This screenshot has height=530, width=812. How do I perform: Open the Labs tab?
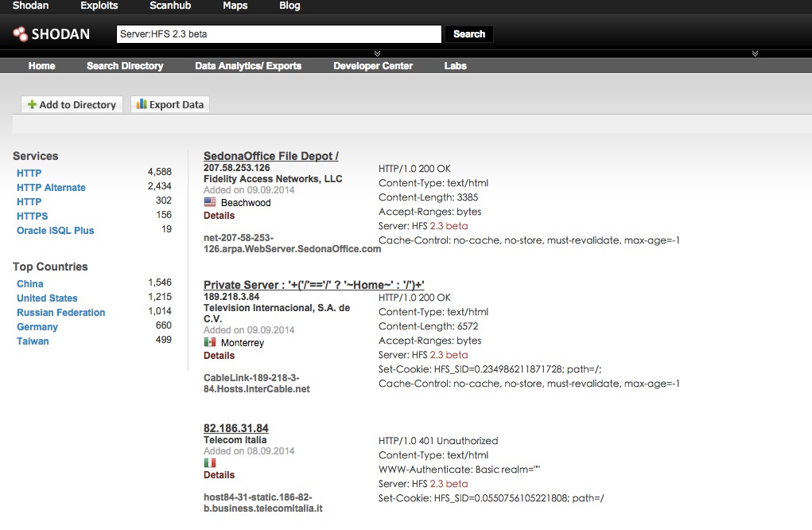(x=455, y=66)
